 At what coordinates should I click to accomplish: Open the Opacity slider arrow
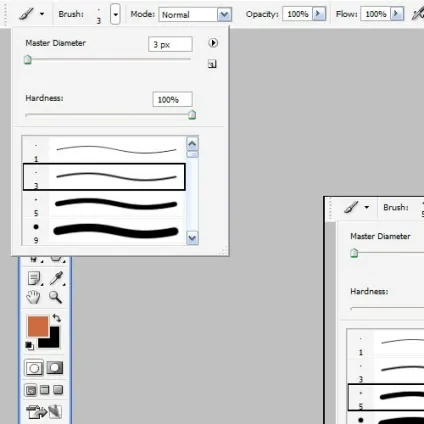[x=319, y=14]
